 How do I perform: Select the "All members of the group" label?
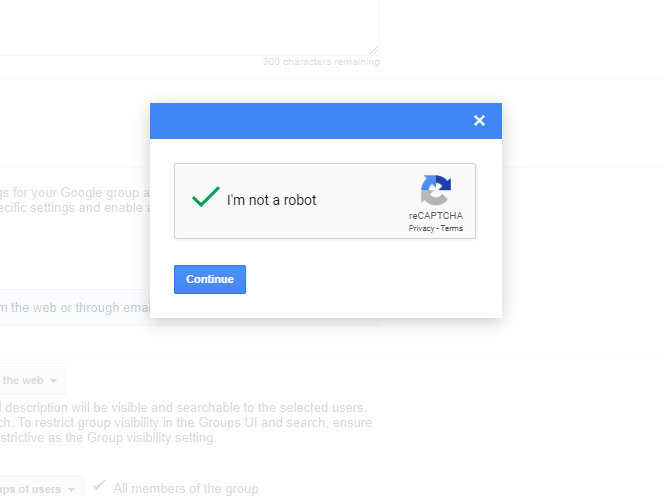pyautogui.click(x=186, y=489)
